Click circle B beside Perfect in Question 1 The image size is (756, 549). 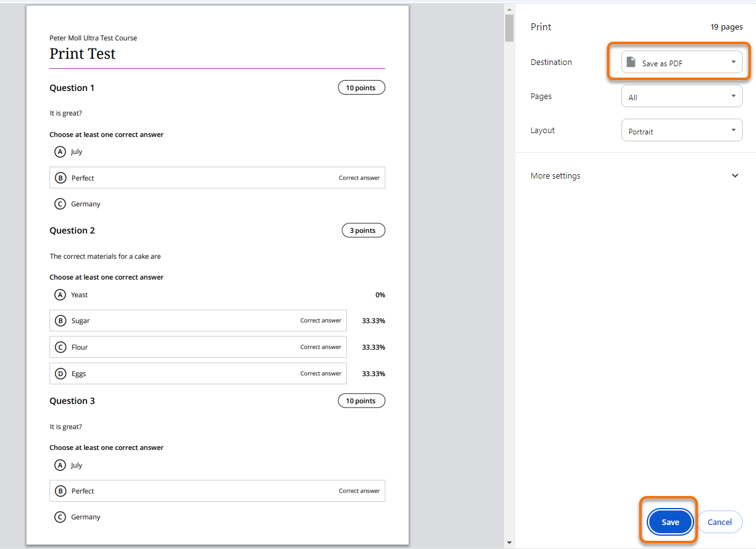click(61, 179)
